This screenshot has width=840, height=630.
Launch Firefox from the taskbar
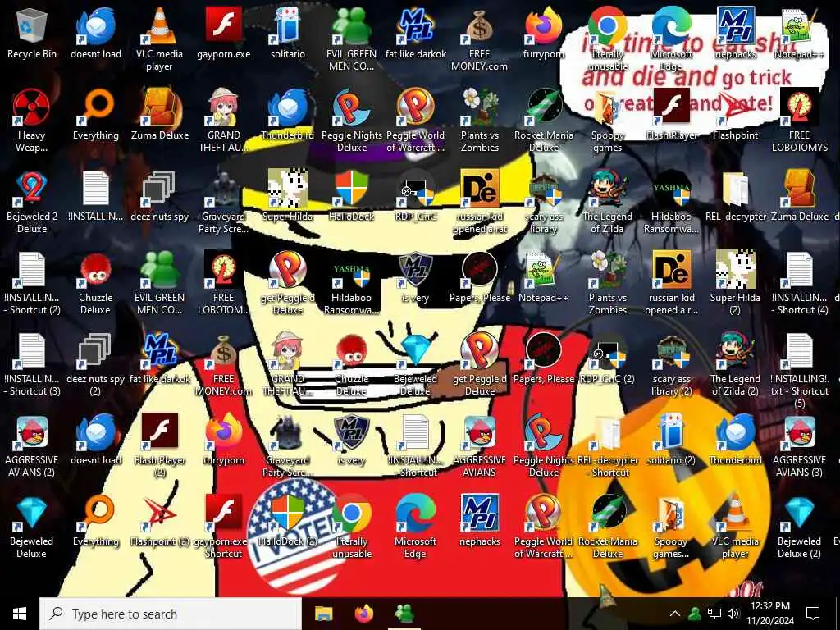point(363,614)
